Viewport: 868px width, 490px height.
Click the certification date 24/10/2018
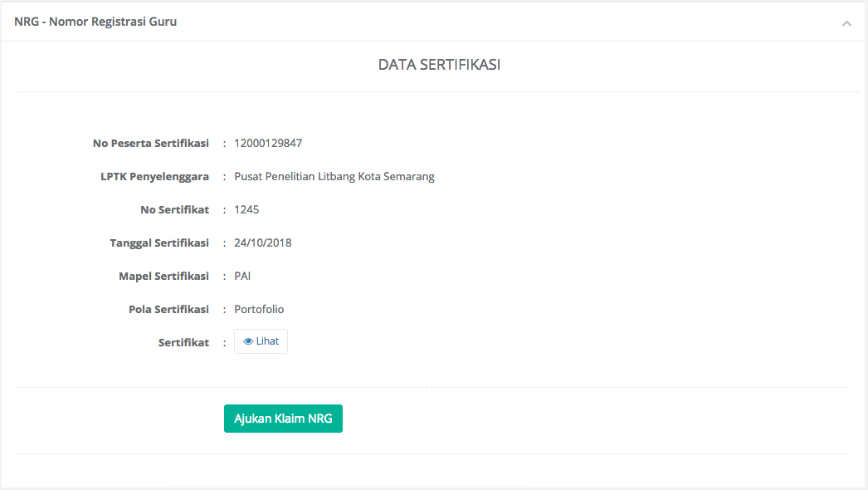(263, 243)
